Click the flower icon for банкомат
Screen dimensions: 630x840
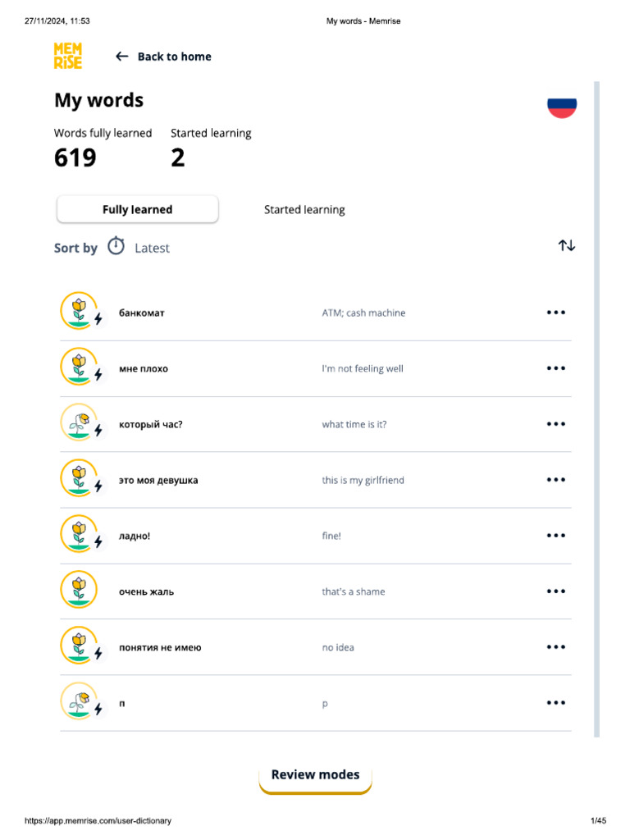pyautogui.click(x=78, y=312)
